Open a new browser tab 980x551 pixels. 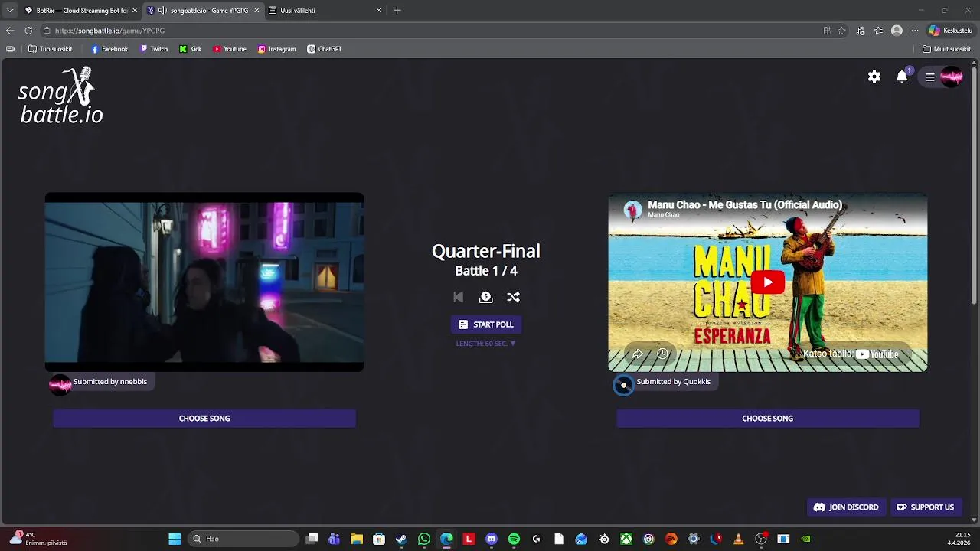397,11
